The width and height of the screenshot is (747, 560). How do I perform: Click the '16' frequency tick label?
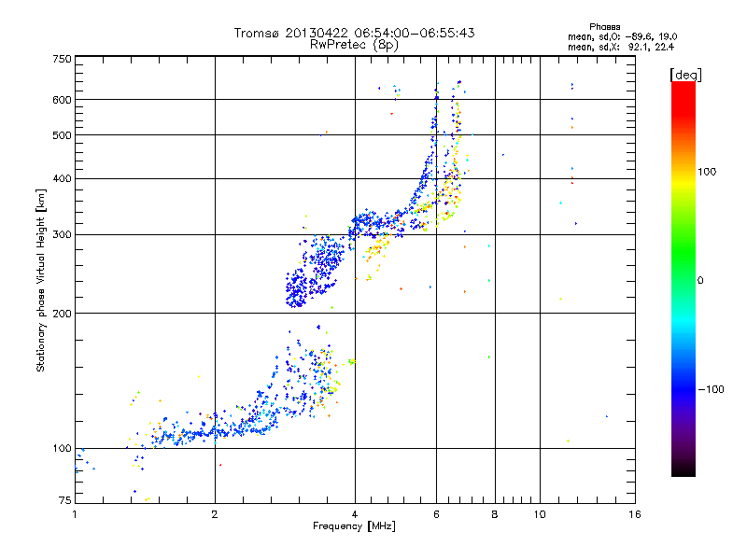(635, 514)
